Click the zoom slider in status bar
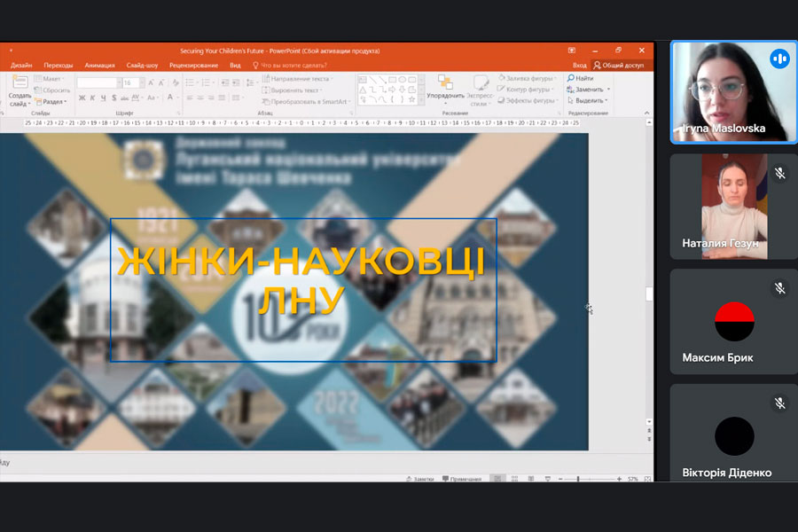Screen dimensions: 798x532 pos(578,479)
